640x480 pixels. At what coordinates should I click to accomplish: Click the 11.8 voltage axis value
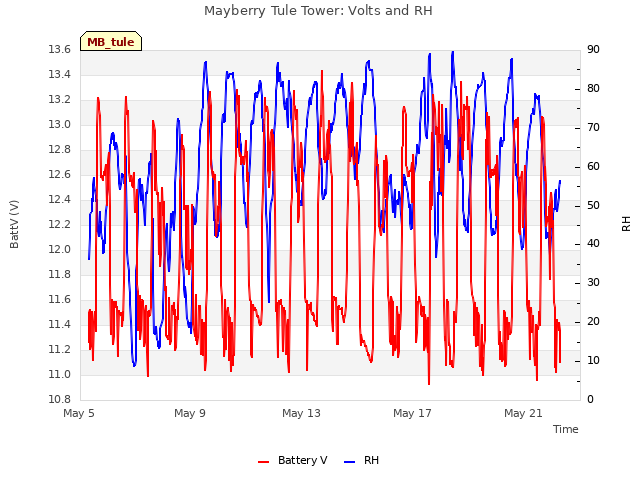click(60, 274)
